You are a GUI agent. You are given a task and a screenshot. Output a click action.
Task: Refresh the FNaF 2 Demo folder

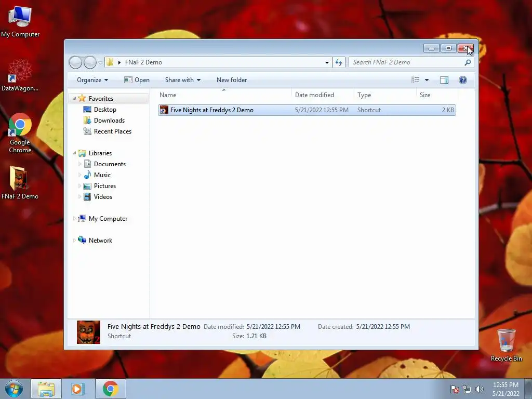[339, 62]
